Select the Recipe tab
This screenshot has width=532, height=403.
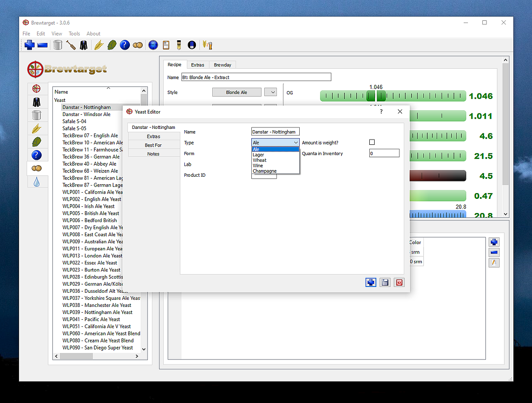pyautogui.click(x=175, y=65)
